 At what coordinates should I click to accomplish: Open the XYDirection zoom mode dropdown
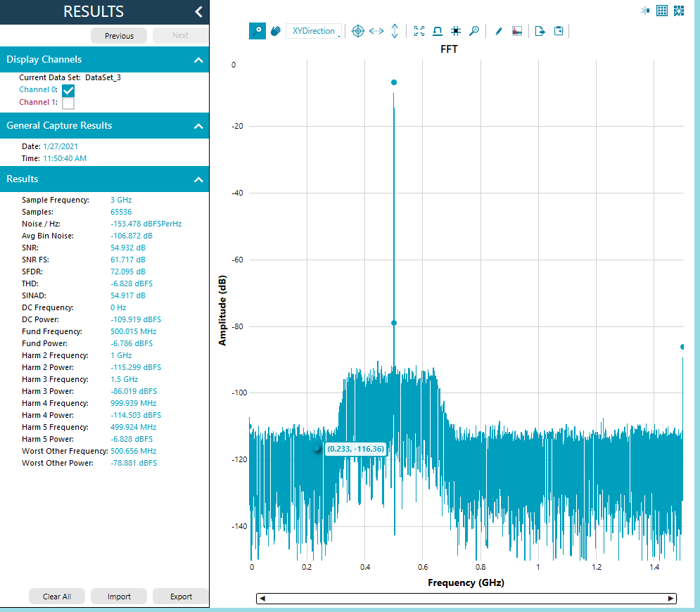click(314, 31)
